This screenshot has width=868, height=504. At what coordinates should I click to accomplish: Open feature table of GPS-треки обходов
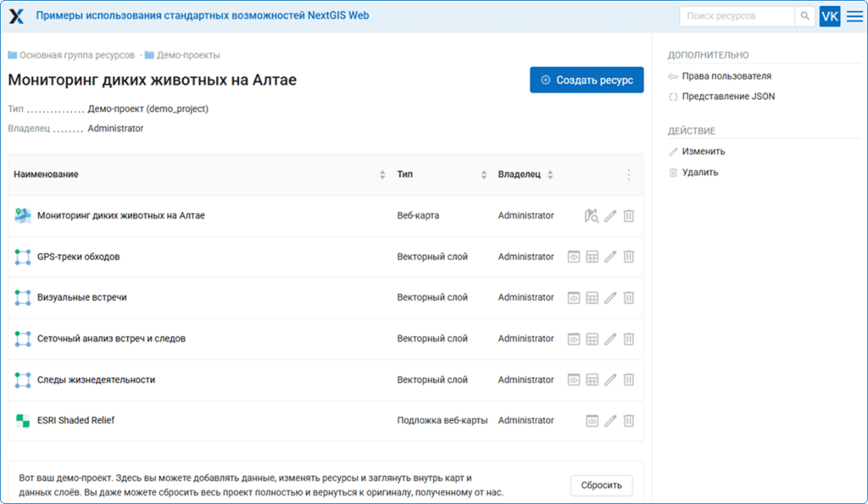coord(592,257)
